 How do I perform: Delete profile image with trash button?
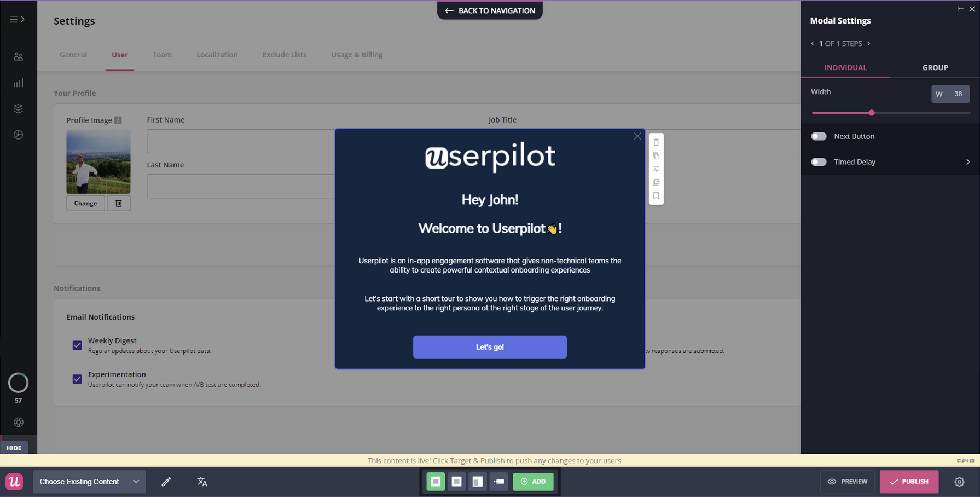coord(118,203)
